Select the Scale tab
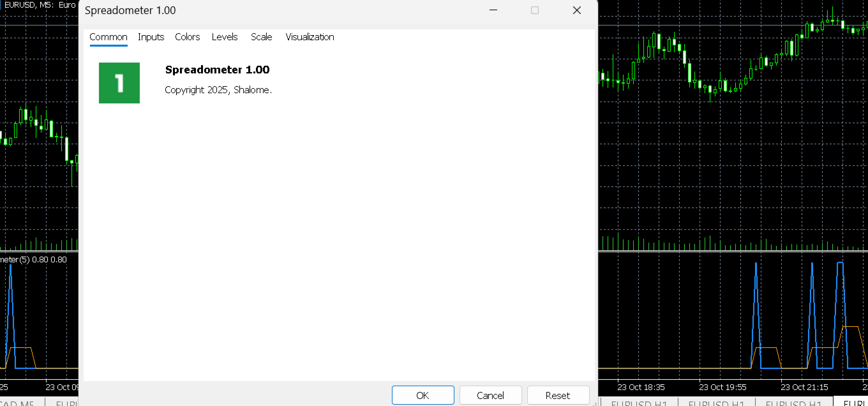This screenshot has height=406, width=868. [262, 37]
